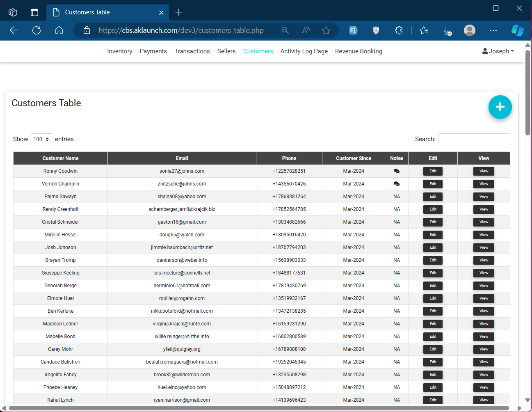Refresh the browser page

pos(37,30)
